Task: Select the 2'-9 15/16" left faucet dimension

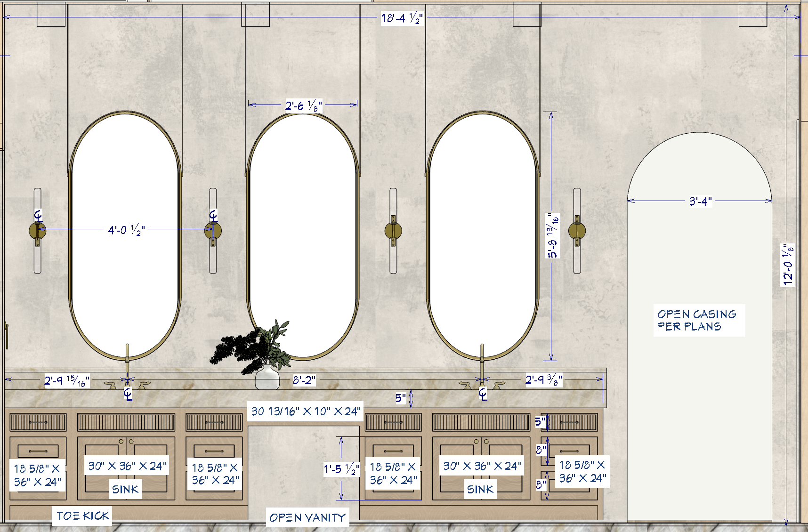Action: tap(66, 380)
